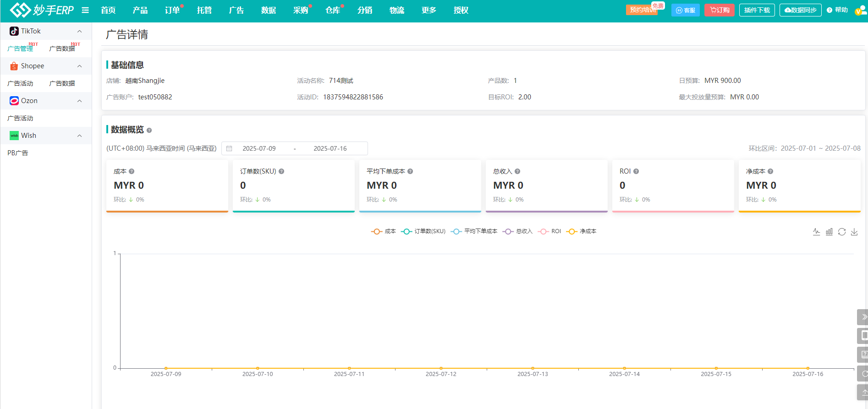Open Shopee 广告数据 in sidebar
The width and height of the screenshot is (868, 409).
(62, 83)
